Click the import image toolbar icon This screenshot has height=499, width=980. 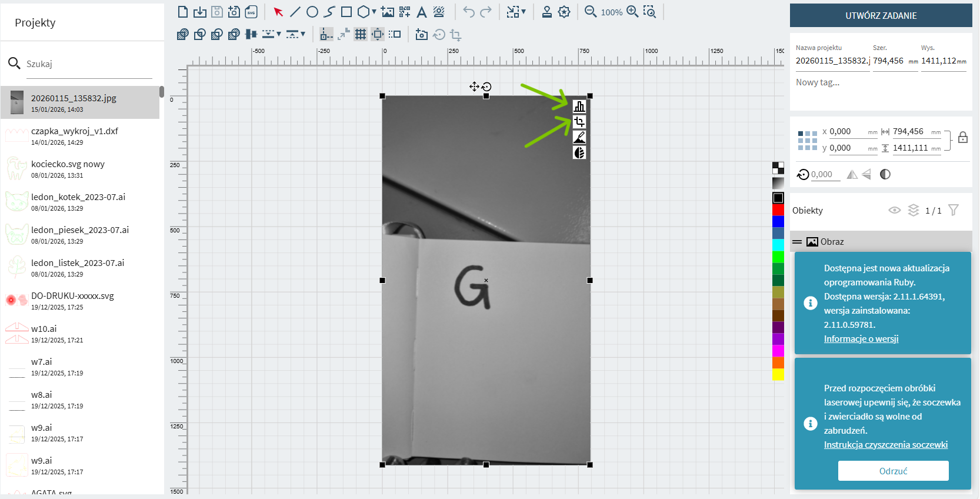(x=388, y=12)
